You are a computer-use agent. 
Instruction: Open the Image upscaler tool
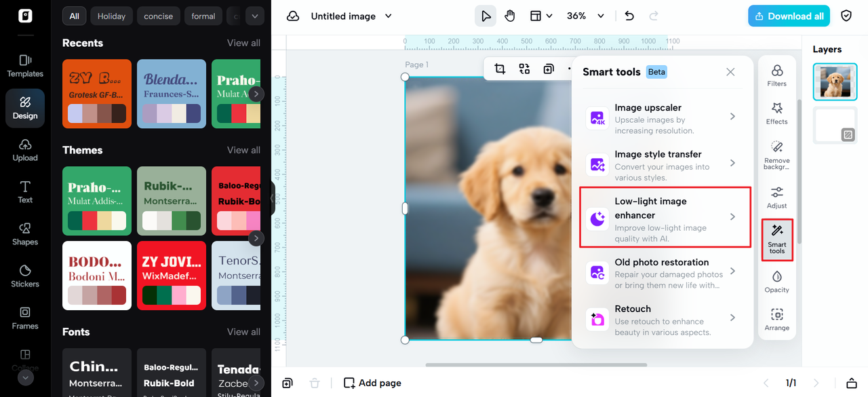[661, 118]
